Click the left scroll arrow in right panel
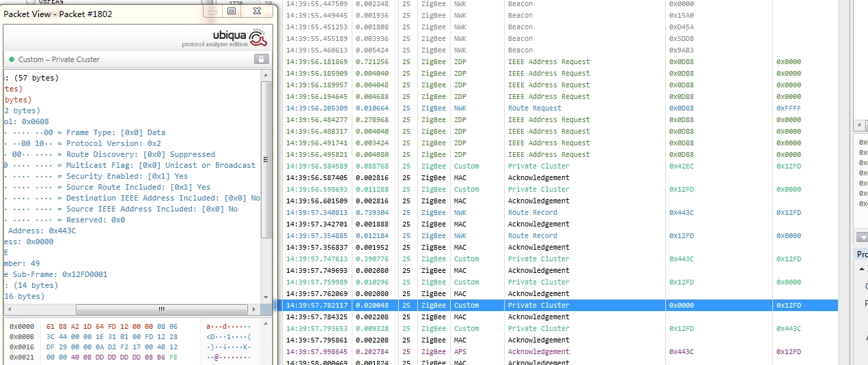 (859, 126)
